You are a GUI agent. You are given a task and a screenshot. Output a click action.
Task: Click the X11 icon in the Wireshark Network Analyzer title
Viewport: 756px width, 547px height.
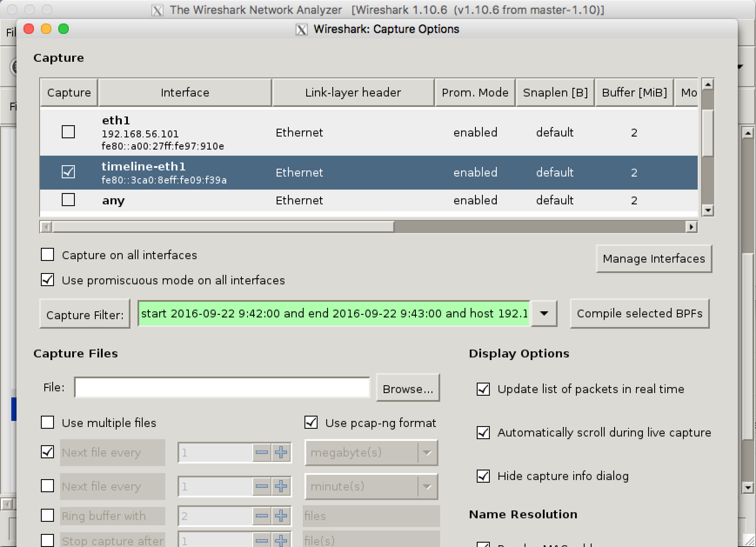[x=157, y=10]
